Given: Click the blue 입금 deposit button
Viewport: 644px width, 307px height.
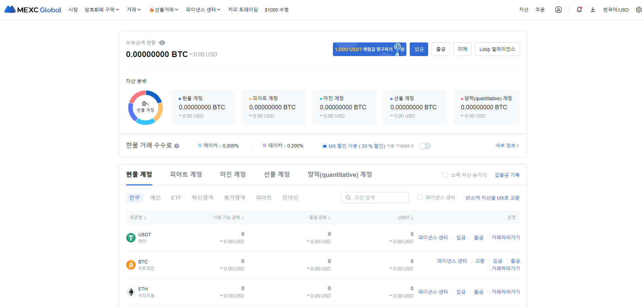Looking at the screenshot, I should [419, 49].
